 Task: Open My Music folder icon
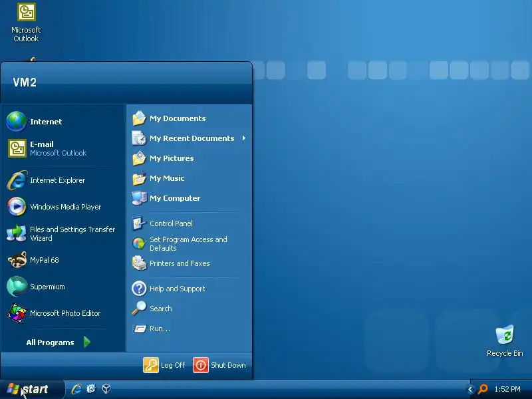coord(139,178)
